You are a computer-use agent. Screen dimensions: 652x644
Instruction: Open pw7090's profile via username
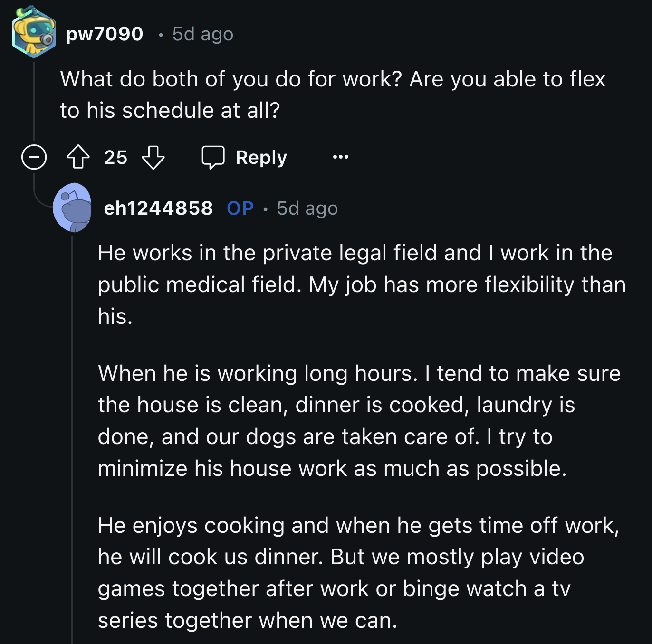coord(105,33)
